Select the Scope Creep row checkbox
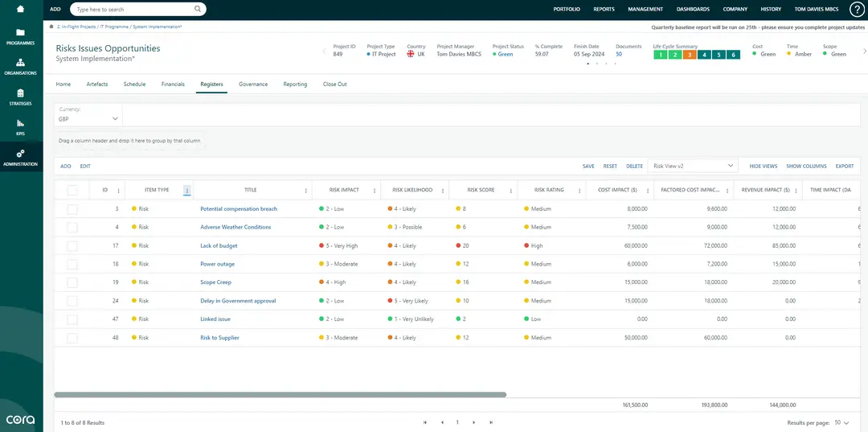The width and height of the screenshot is (868, 432). point(72,282)
